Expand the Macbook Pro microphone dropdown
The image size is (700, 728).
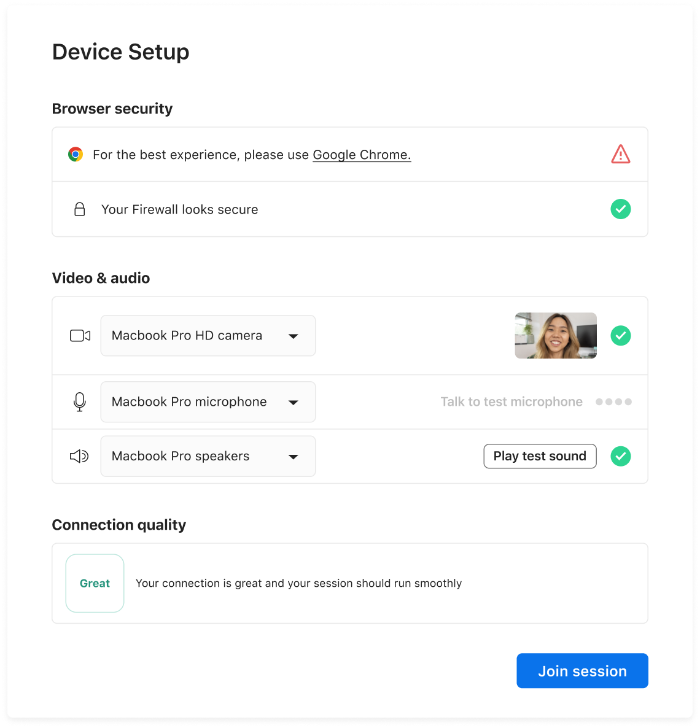pos(208,402)
